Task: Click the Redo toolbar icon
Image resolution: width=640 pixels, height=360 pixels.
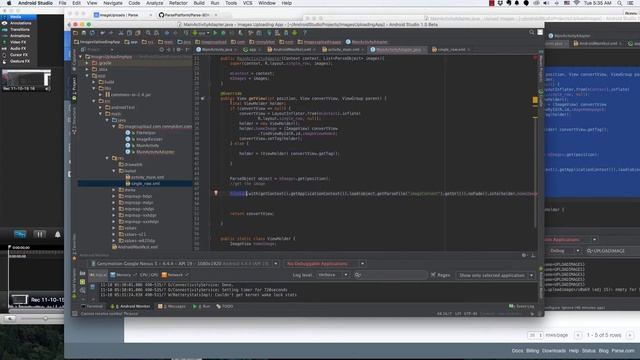Action: point(111,33)
